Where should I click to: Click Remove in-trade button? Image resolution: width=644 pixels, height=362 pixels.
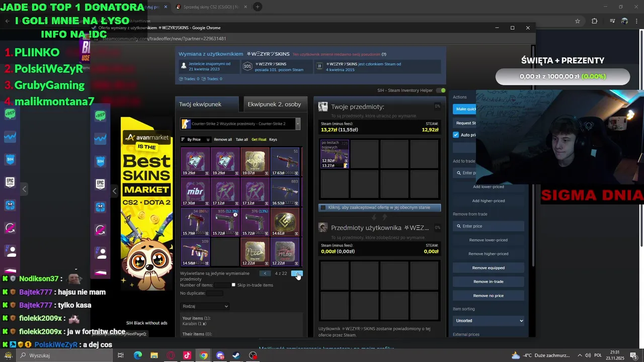tap(488, 282)
